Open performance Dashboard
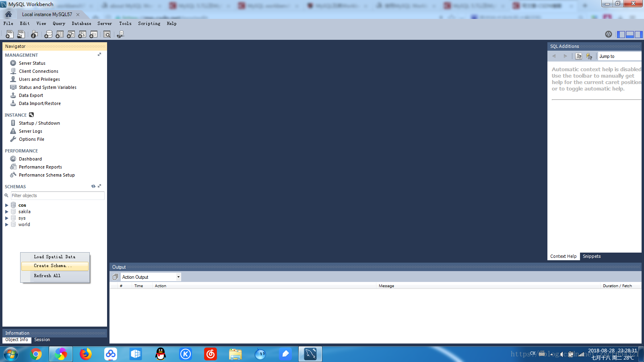 (30, 159)
